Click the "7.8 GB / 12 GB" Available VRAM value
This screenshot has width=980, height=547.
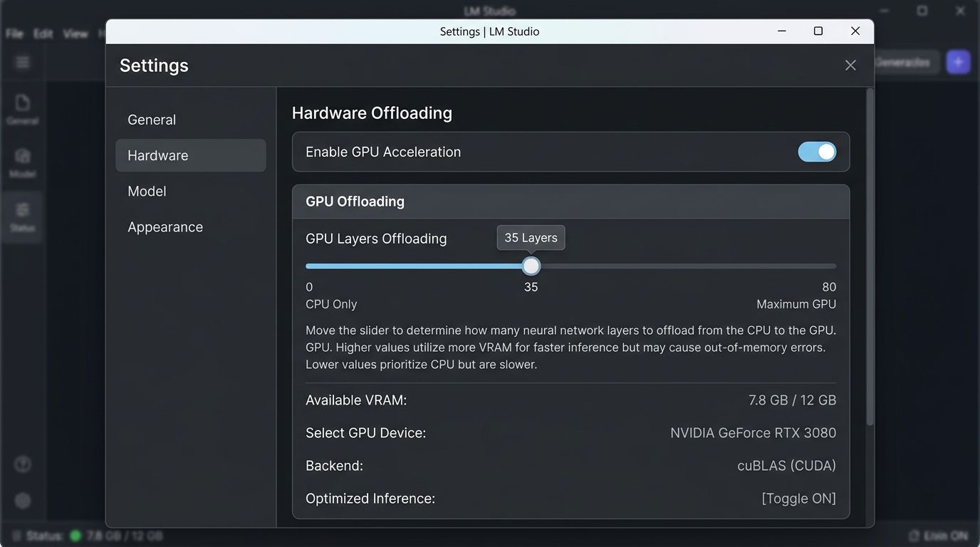point(792,400)
